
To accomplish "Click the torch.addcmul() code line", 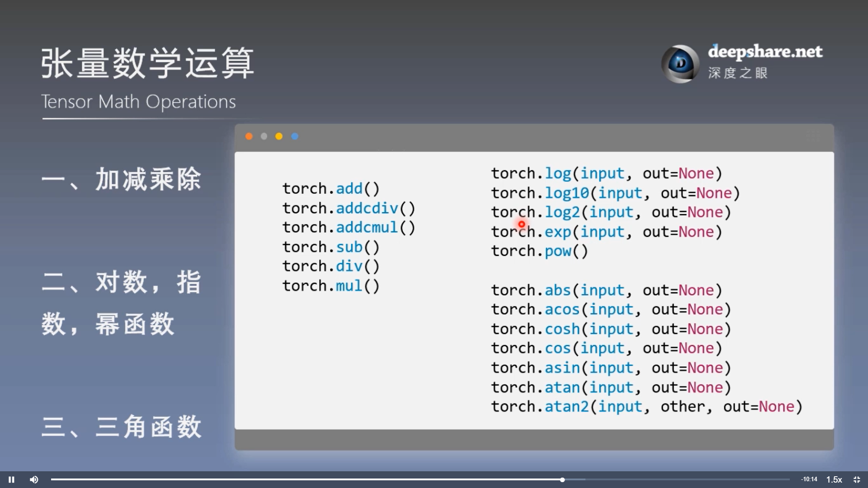I will (x=349, y=228).
